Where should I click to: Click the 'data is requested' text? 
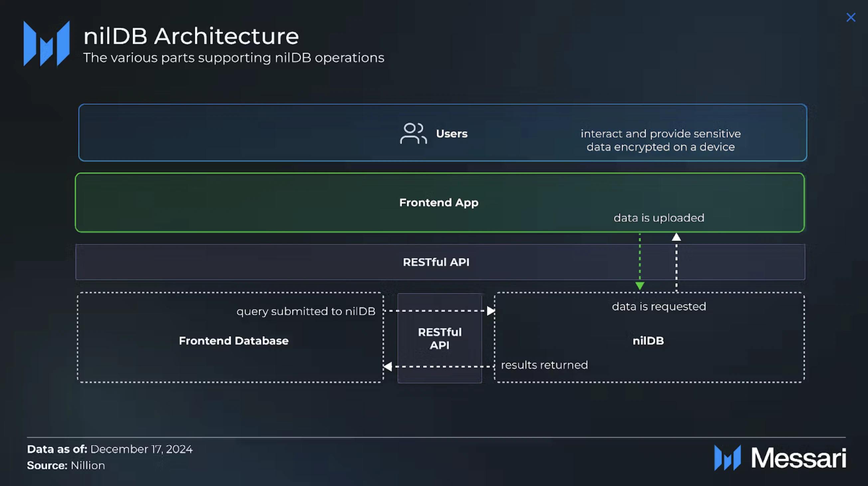click(x=659, y=307)
